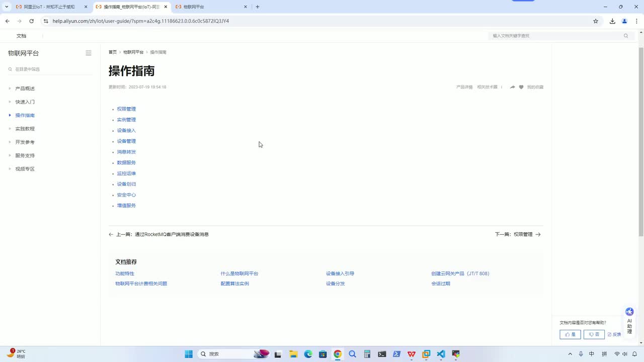Screen dimensions: 644x362
Task: Open 权限管理 list link
Action: pos(126,109)
